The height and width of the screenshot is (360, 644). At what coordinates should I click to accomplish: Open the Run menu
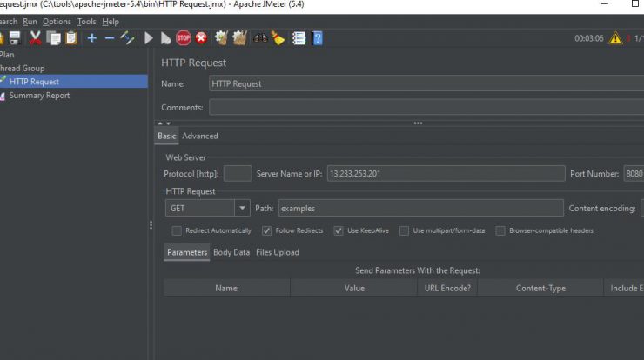pyautogui.click(x=30, y=22)
